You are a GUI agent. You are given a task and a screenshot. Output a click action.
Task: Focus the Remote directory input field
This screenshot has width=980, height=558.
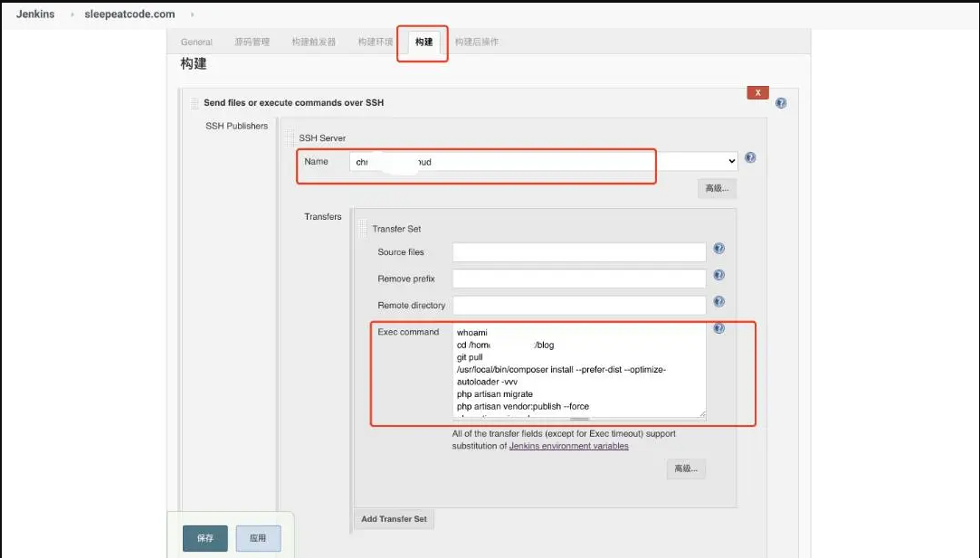(578, 306)
